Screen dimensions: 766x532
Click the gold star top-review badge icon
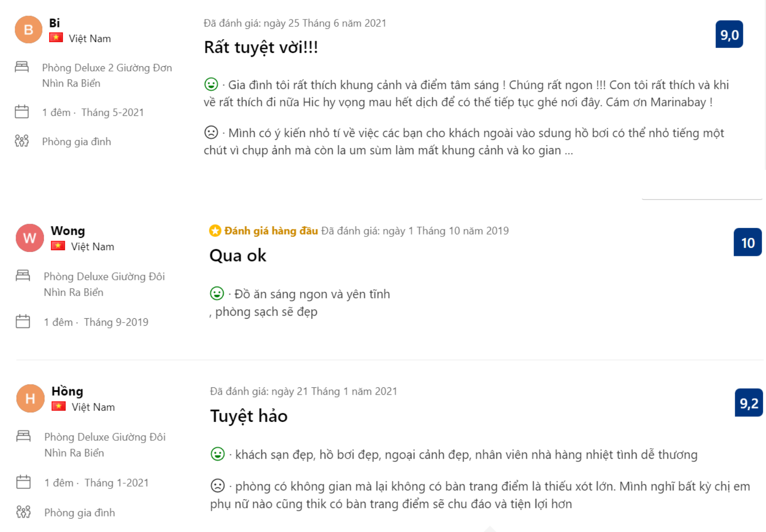[215, 231]
